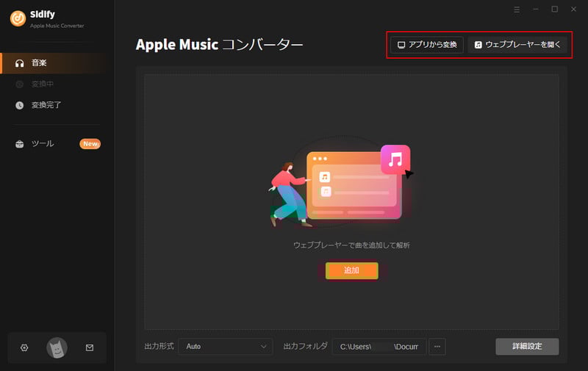Click the 出力フォルダ path field
Screen dimensions: 588x371
coord(379,347)
